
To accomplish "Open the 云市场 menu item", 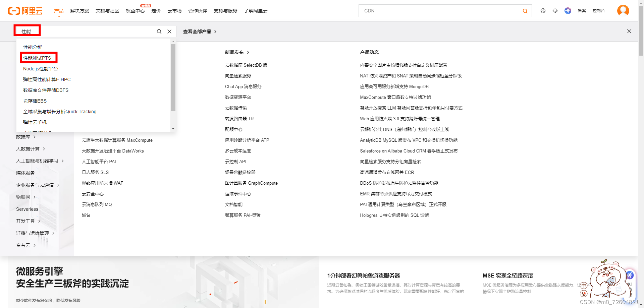I will click(x=175, y=11).
